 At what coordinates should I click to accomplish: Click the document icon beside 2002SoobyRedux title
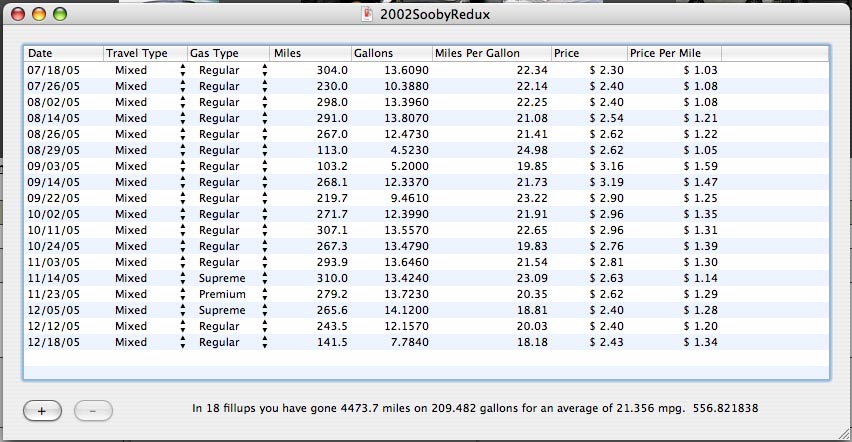[x=367, y=14]
